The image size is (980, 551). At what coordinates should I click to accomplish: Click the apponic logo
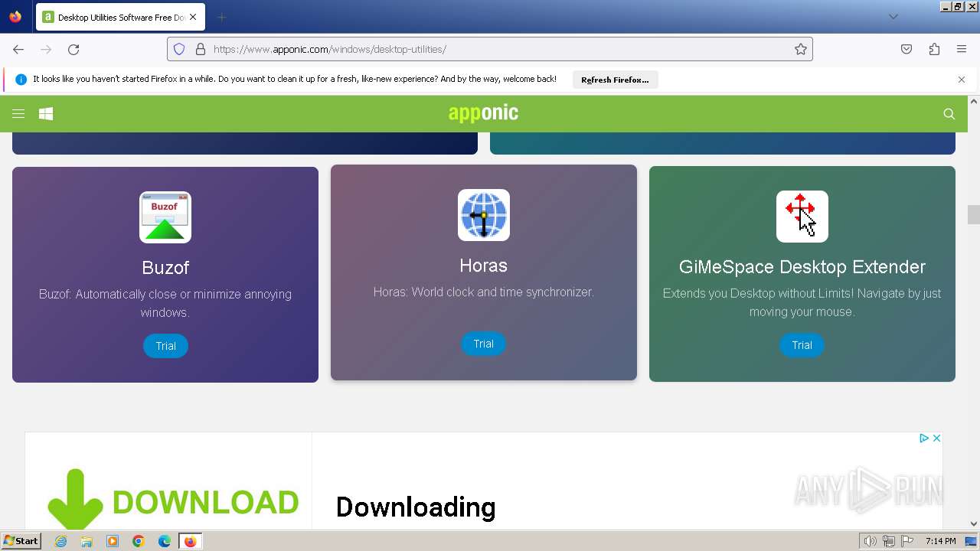coord(484,113)
